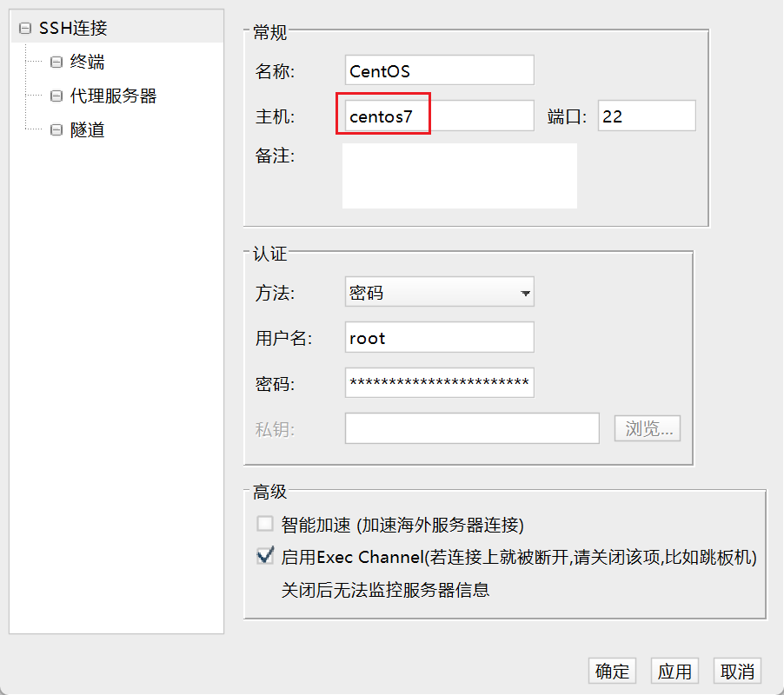Open the 隧道 settings page
784x695 pixels.
click(88, 130)
